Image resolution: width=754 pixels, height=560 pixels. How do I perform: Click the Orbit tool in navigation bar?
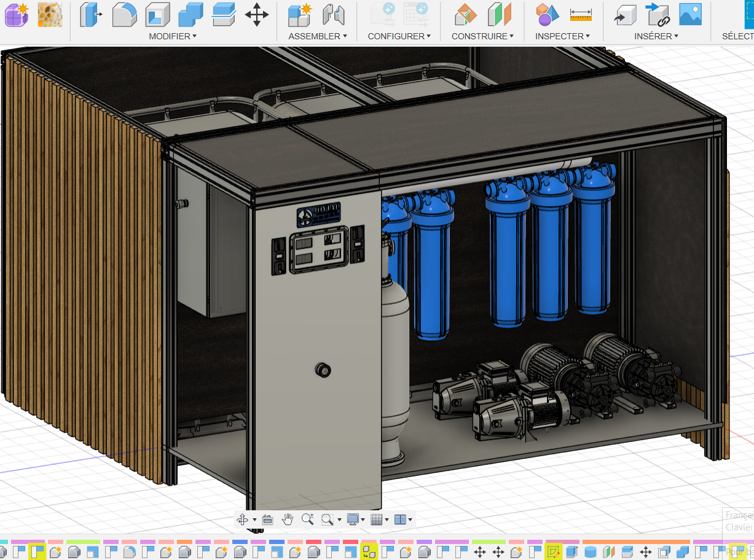(x=243, y=519)
